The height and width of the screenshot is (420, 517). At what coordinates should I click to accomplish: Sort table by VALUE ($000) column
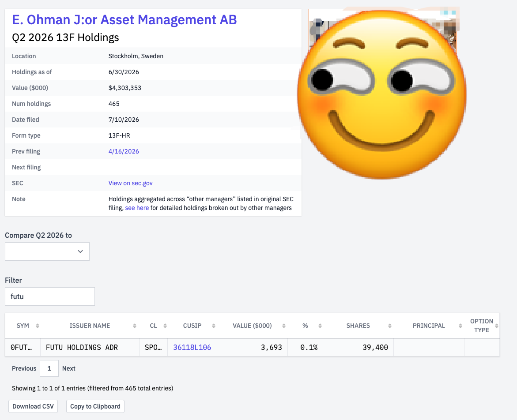pyautogui.click(x=252, y=326)
